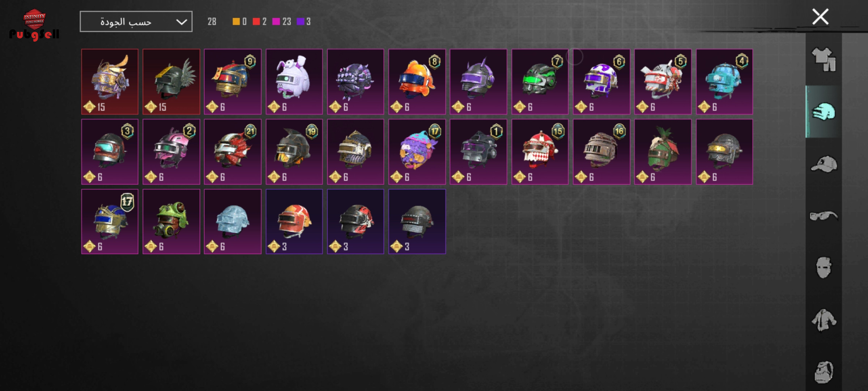This screenshot has width=868, height=391.
Task: Select the glasses category icon
Action: click(824, 216)
